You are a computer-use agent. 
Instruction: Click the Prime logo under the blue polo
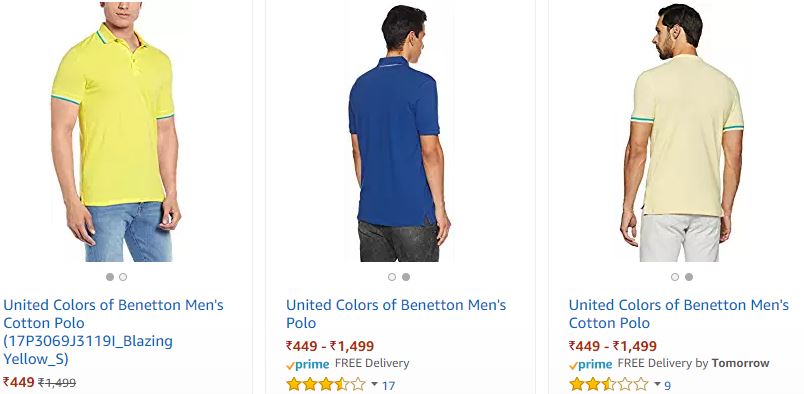click(x=308, y=365)
